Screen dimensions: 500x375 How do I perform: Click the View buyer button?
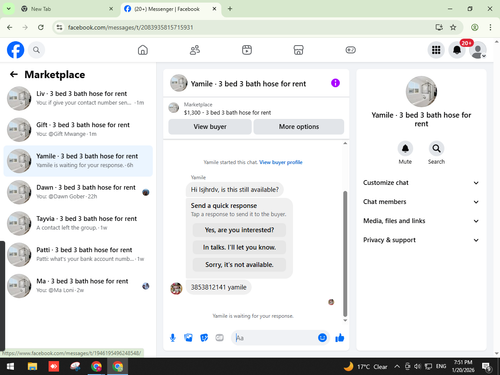pos(210,127)
